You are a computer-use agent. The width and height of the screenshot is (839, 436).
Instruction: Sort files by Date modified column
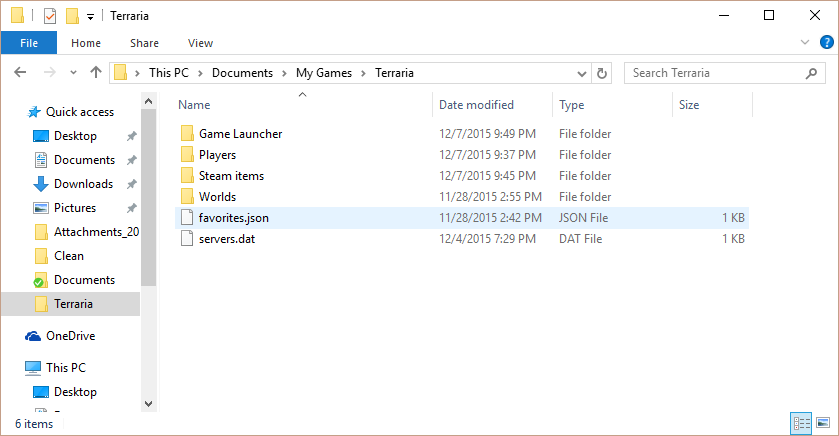click(x=476, y=105)
